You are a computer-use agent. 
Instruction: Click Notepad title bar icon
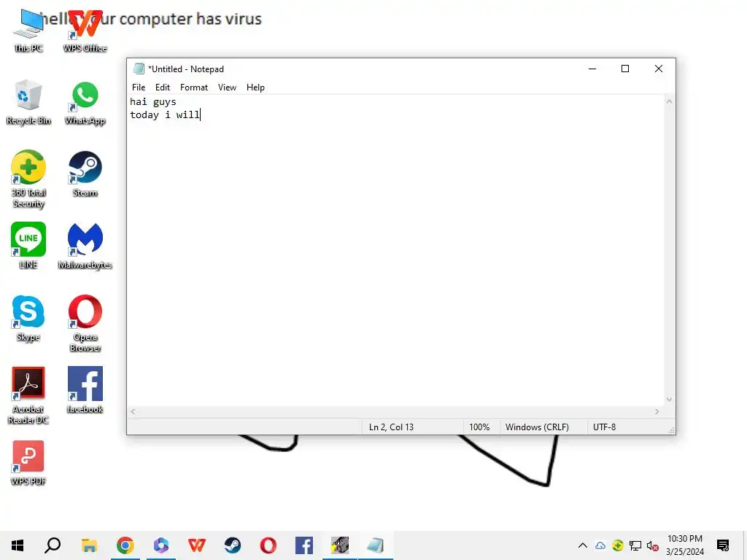pos(139,69)
